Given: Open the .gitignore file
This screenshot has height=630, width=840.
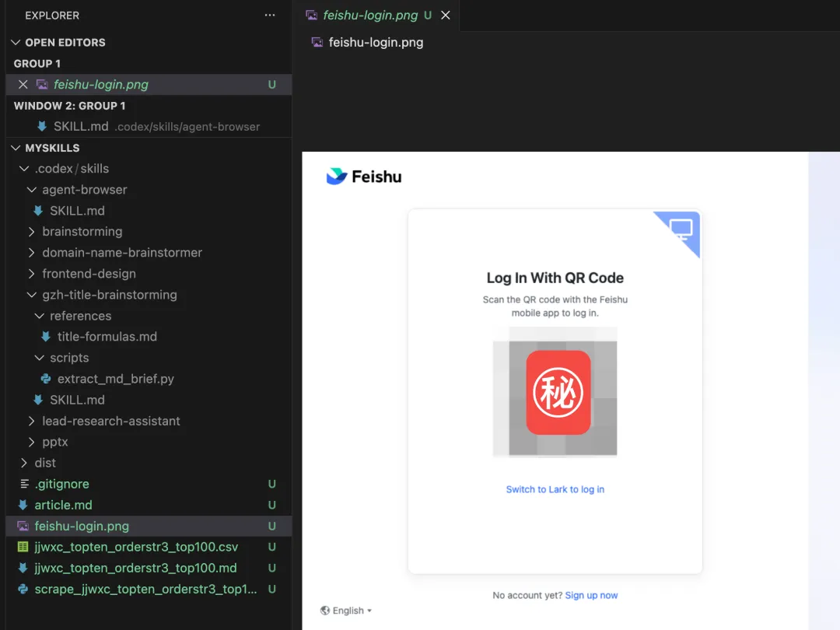Looking at the screenshot, I should click(x=61, y=484).
